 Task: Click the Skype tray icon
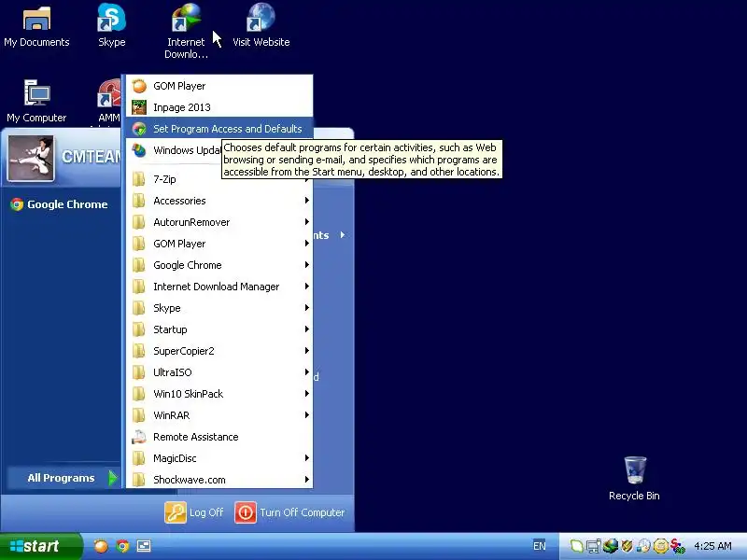(678, 546)
